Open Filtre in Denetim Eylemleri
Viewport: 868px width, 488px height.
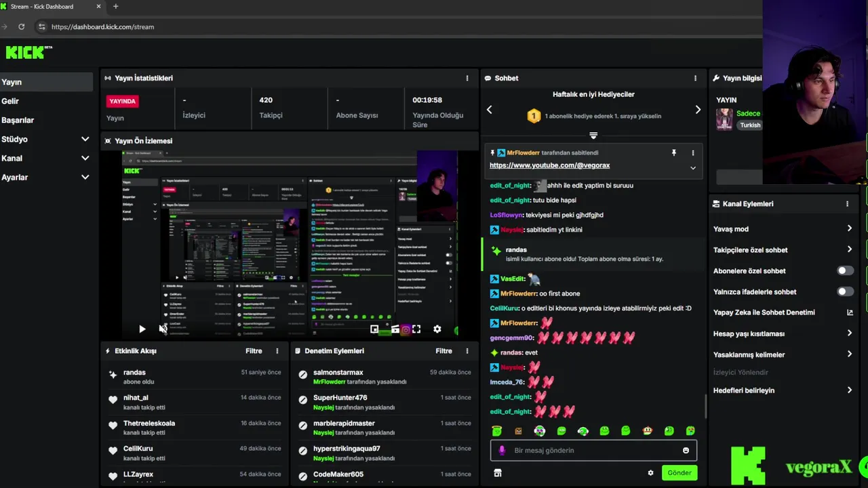pyautogui.click(x=443, y=351)
